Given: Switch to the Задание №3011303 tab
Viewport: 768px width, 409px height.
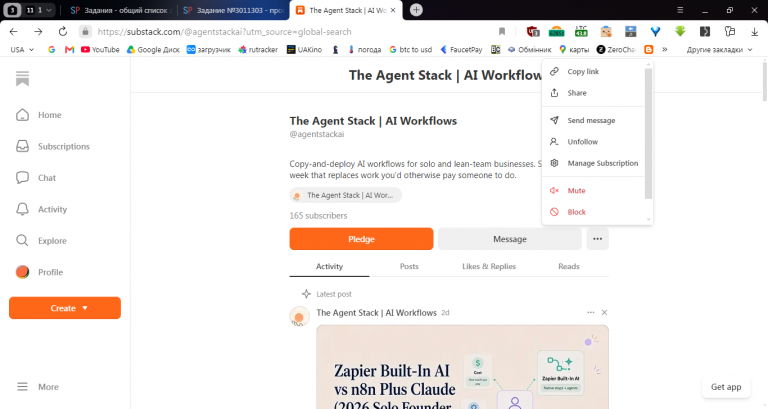Looking at the screenshot, I should coord(234,10).
